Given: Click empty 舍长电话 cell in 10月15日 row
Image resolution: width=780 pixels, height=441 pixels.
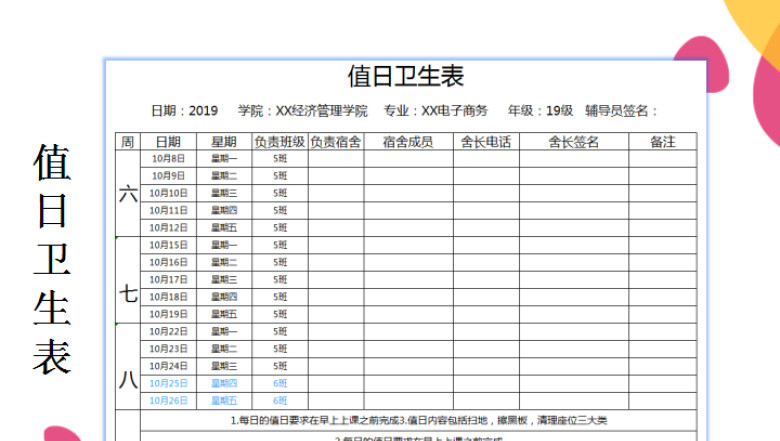Looking at the screenshot, I should point(486,245).
